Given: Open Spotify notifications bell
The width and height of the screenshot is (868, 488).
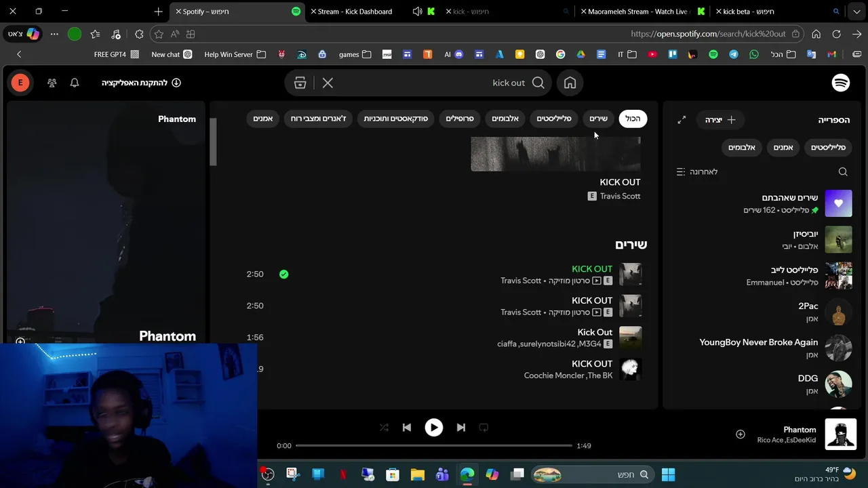Looking at the screenshot, I should (x=75, y=83).
